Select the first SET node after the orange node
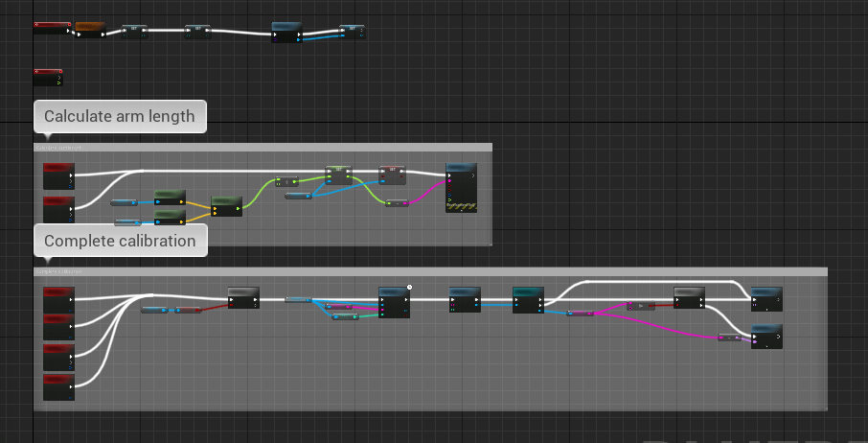This screenshot has width=868, height=443. click(x=134, y=32)
